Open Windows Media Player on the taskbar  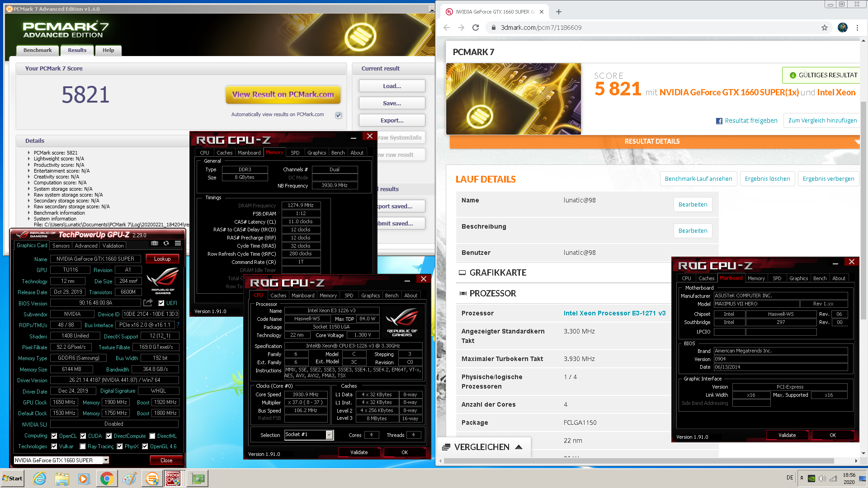coord(84,479)
